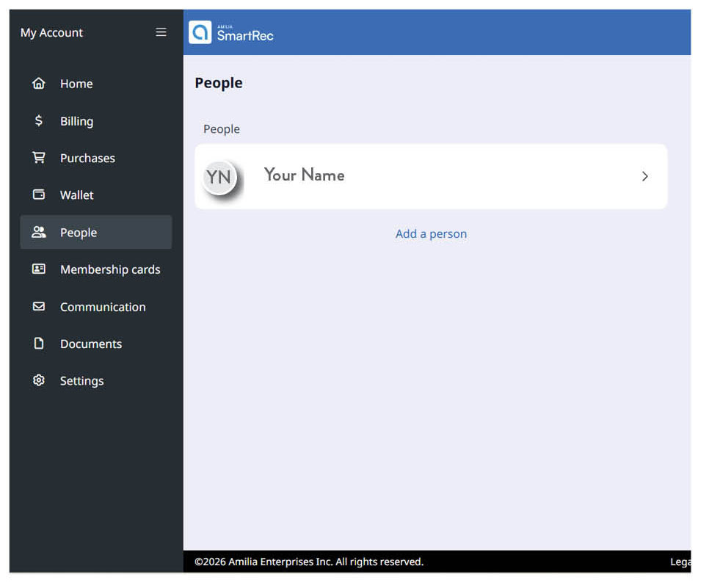Click the Membership cards ID icon
This screenshot has width=709, height=588.
click(x=39, y=269)
